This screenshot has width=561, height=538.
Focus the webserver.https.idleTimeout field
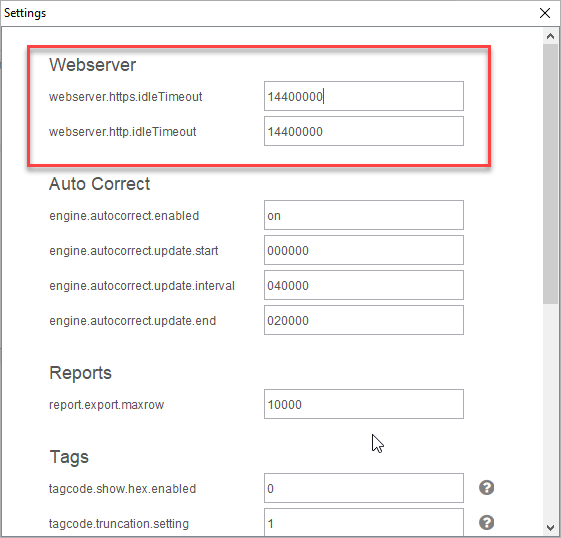tap(364, 96)
